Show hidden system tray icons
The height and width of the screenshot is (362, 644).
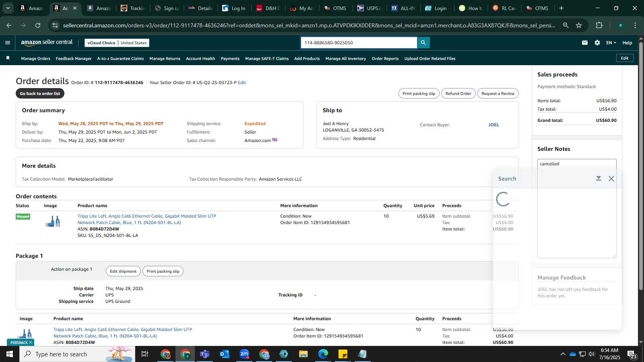(563, 354)
